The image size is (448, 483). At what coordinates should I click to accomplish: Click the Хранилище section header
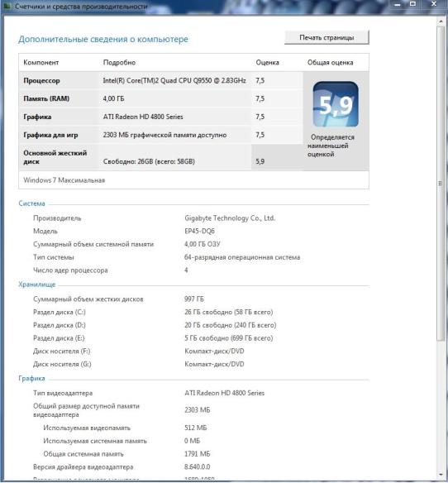(x=37, y=285)
